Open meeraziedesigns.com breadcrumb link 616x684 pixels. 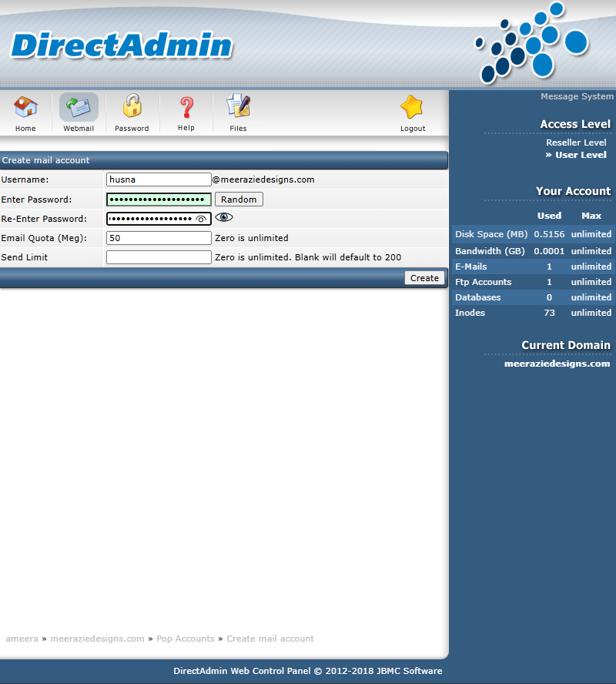[97, 639]
